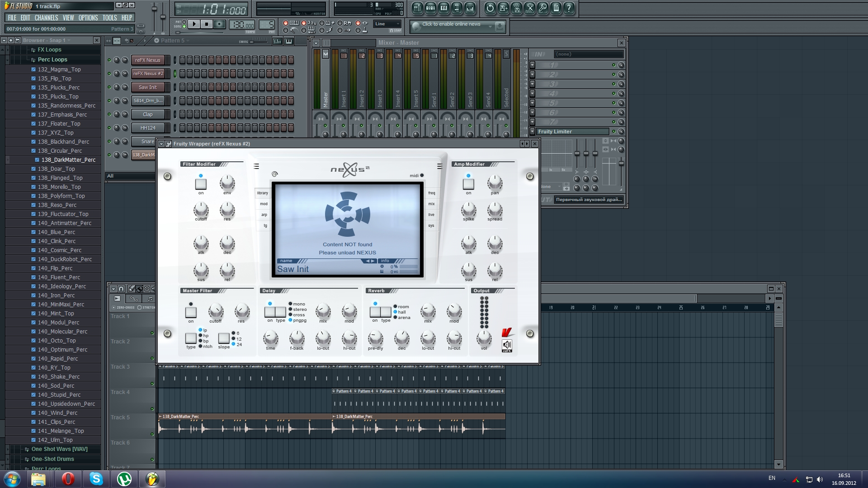Screen dimensions: 868x488
Task: Open uTorrent from the Windows taskbar
Action: tap(124, 479)
